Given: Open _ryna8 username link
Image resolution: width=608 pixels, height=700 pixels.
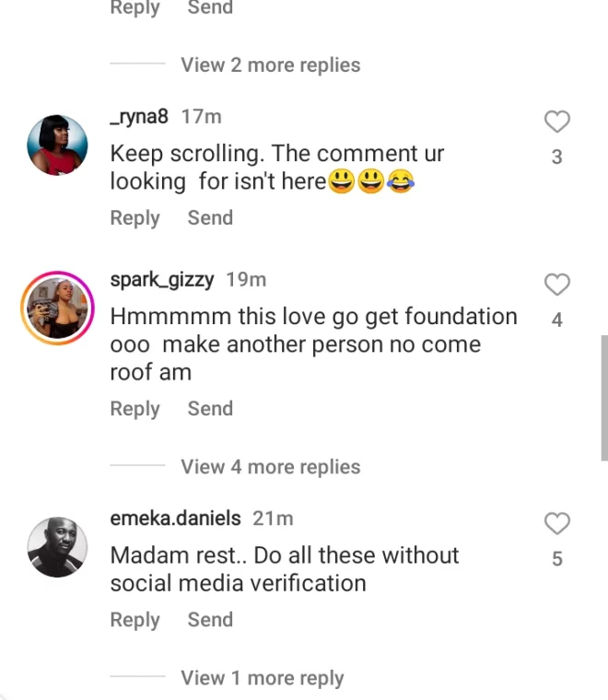Looking at the screenshot, I should point(139,117).
